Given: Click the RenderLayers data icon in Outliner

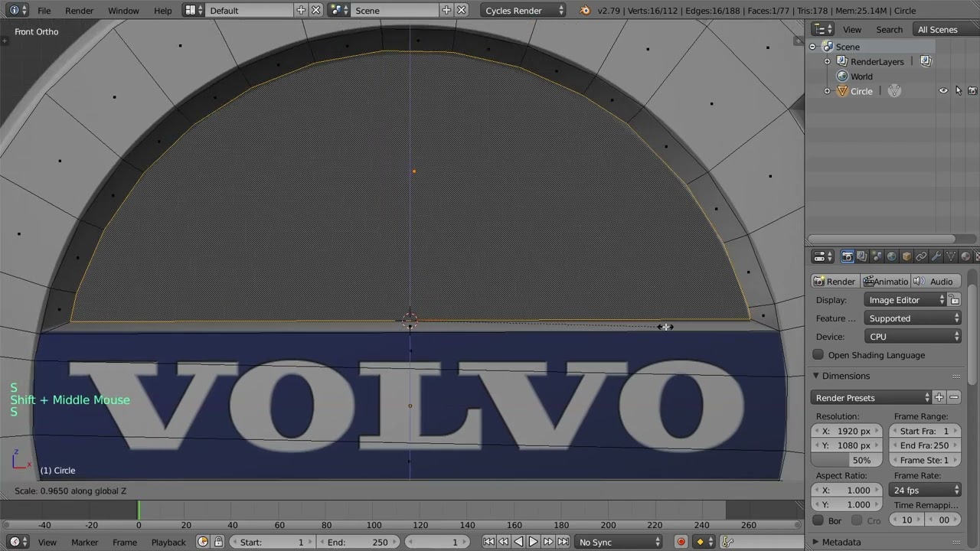Looking at the screenshot, I should (x=926, y=61).
